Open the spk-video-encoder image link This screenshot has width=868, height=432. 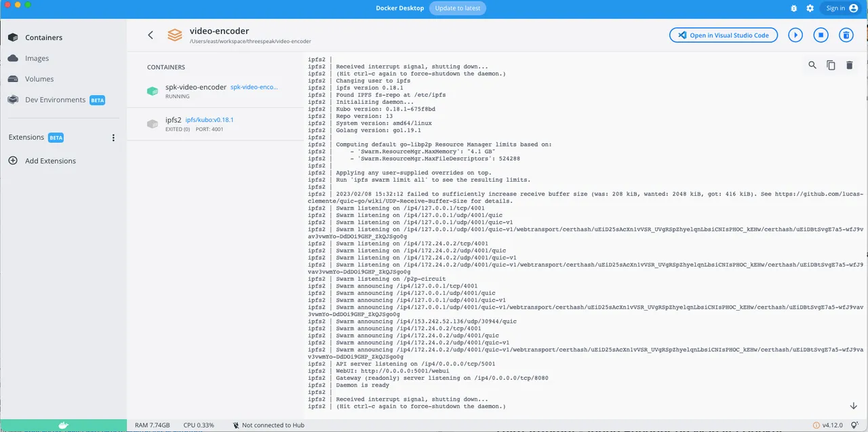[254, 87]
